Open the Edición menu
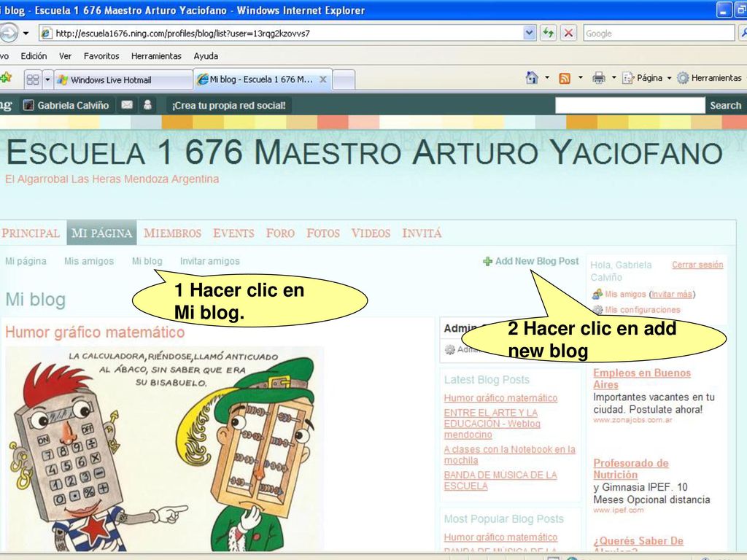The height and width of the screenshot is (560, 747). pos(34,56)
